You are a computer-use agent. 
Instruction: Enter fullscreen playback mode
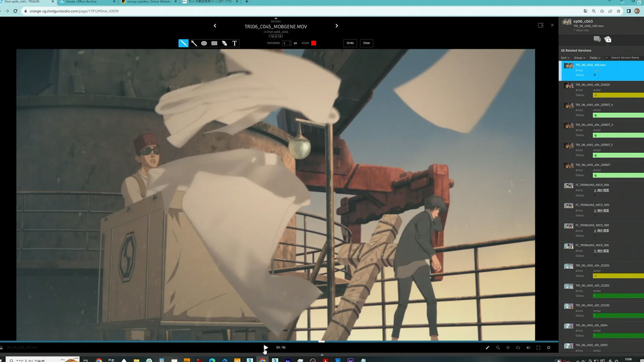538,348
